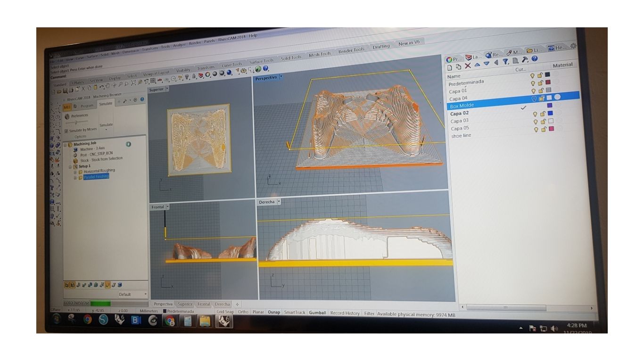This screenshot has width=644, height=362.
Task: Toggle Gumball in status bar
Action: coord(318,313)
